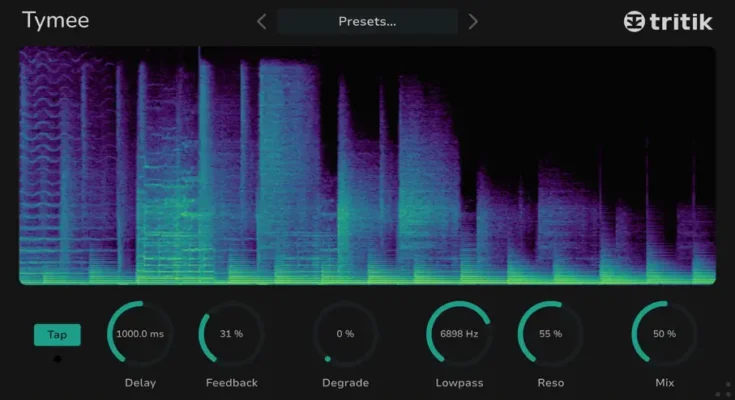Click the Degrade label text
This screenshot has width=735, height=400.
345,383
